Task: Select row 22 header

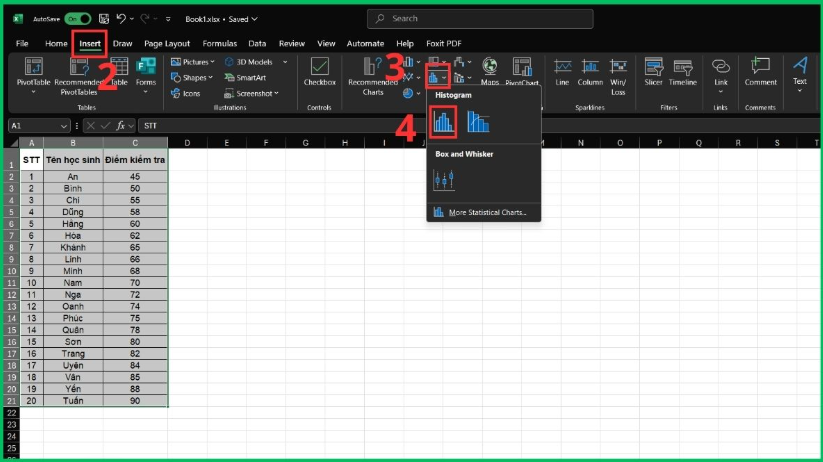Action: pos(12,413)
